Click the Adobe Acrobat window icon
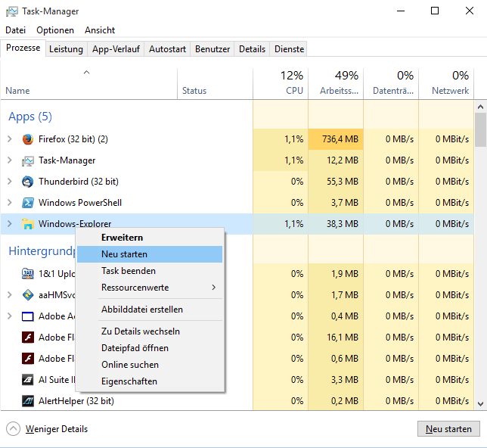The image size is (487, 448). pos(28,316)
